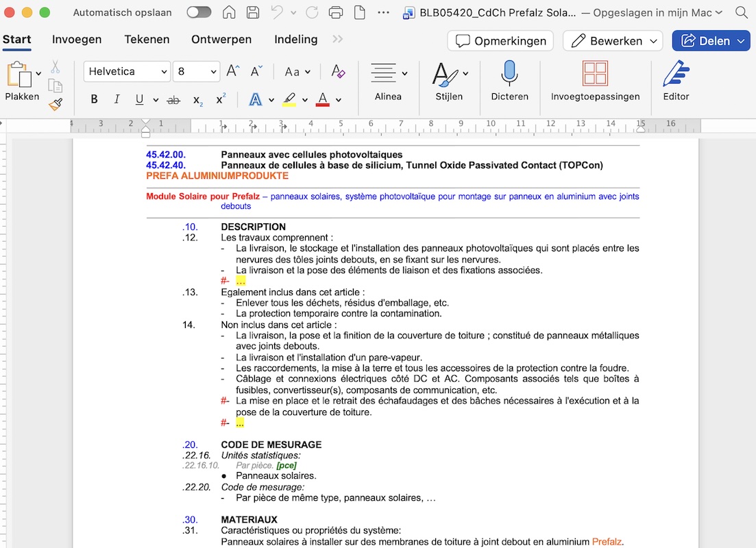Select the Plakken (Paste) tool
This screenshot has height=548, width=756.
point(21,82)
